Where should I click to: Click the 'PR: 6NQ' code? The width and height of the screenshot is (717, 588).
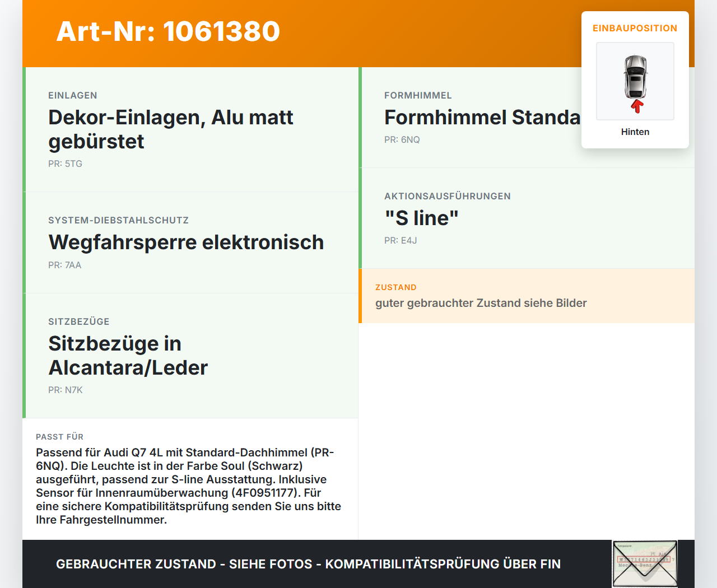click(402, 139)
